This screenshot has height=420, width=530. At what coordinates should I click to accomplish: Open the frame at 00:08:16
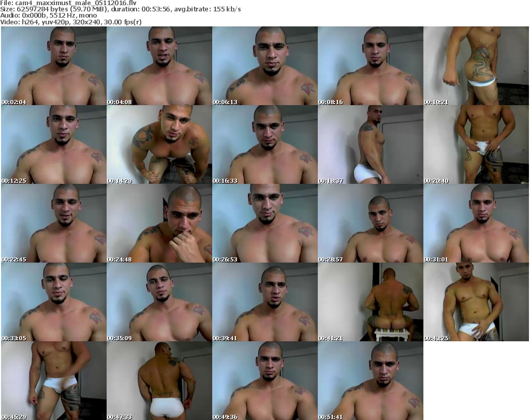pos(371,66)
